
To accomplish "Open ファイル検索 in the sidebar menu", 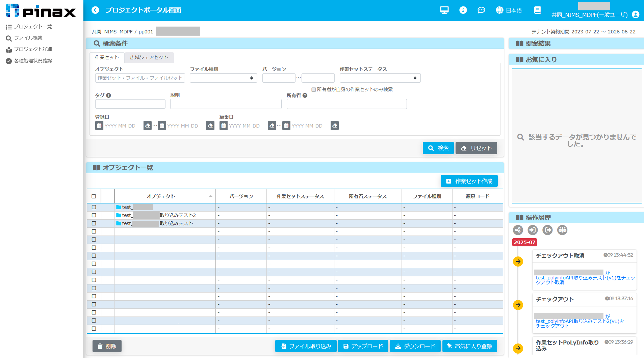I will (28, 38).
